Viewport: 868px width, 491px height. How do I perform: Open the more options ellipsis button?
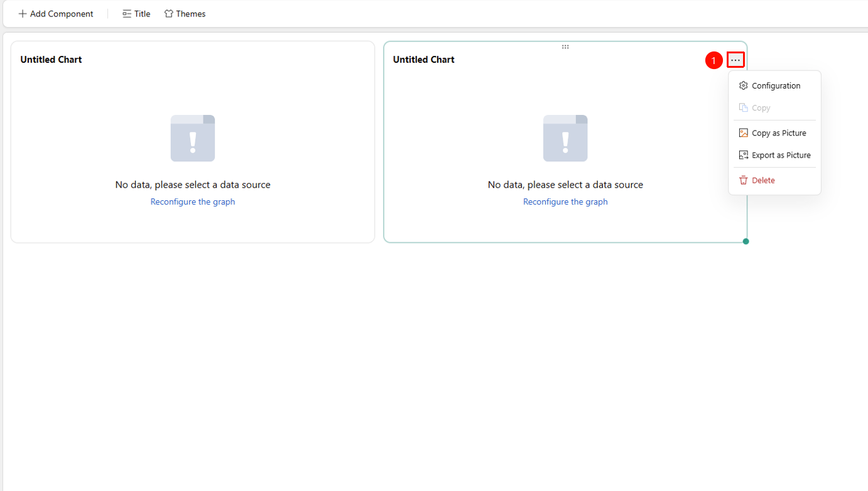(x=735, y=60)
